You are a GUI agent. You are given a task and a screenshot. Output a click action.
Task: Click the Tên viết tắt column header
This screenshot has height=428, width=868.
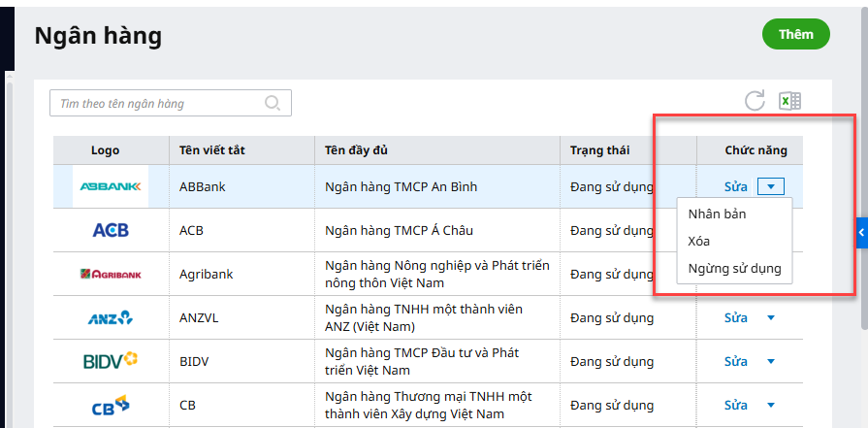tap(211, 150)
